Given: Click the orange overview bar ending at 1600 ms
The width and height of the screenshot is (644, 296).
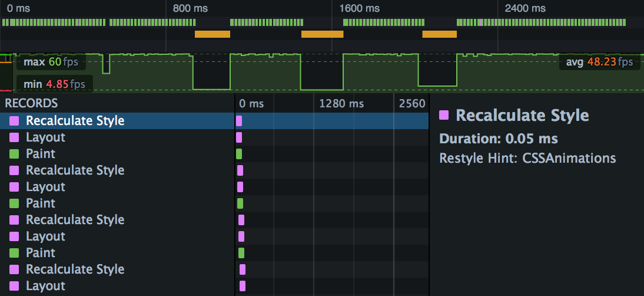Looking at the screenshot, I should point(322,34).
